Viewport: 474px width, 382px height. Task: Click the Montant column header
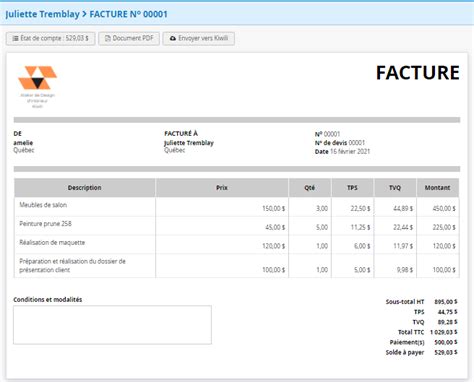point(438,188)
